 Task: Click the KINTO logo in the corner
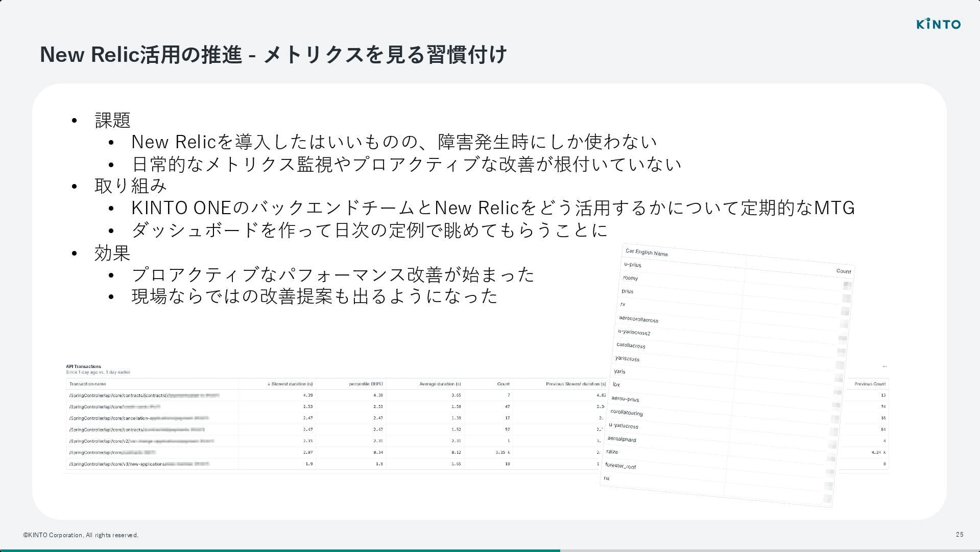(938, 24)
